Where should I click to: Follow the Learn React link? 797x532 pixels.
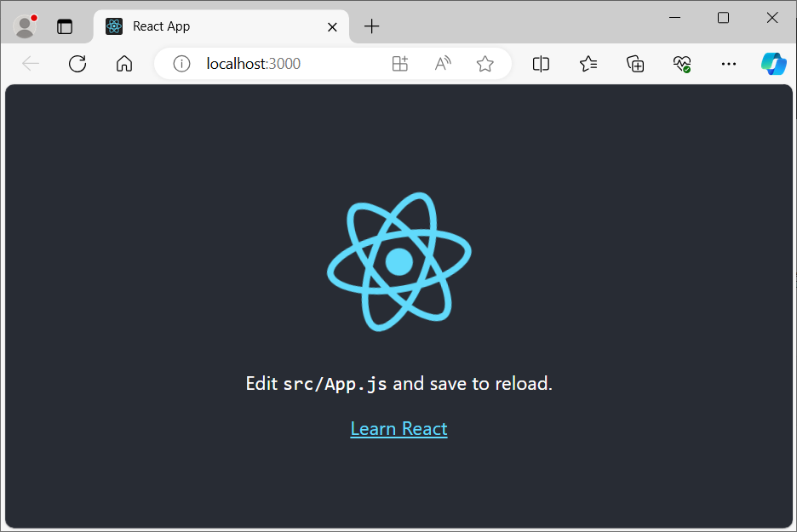[x=399, y=429]
